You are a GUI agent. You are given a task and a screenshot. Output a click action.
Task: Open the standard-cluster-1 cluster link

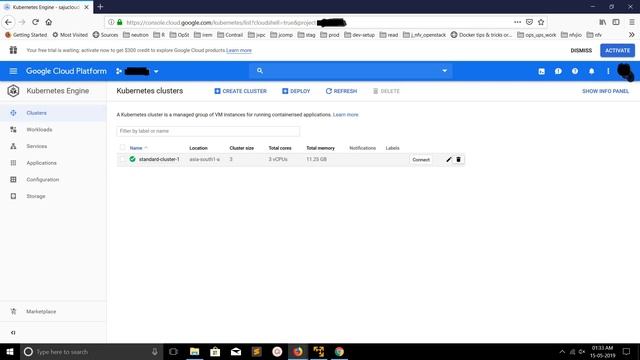tap(159, 159)
